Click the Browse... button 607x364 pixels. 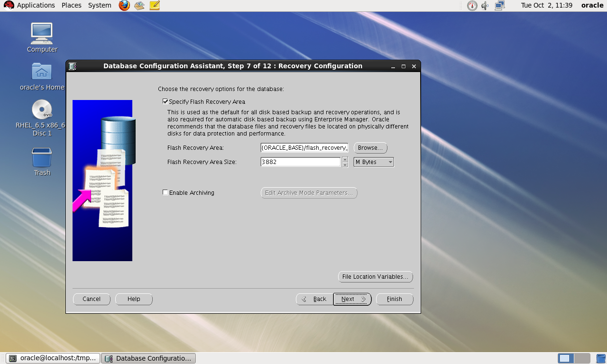pos(370,148)
